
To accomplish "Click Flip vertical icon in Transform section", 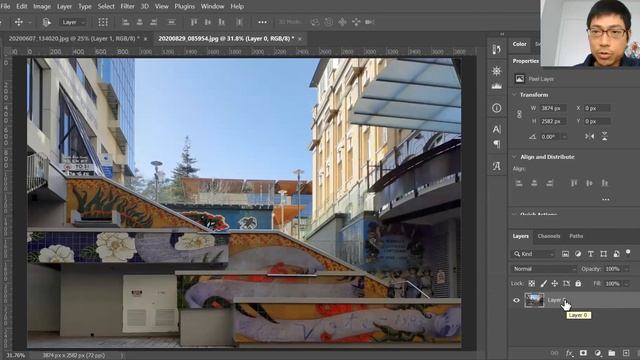I will (604, 136).
